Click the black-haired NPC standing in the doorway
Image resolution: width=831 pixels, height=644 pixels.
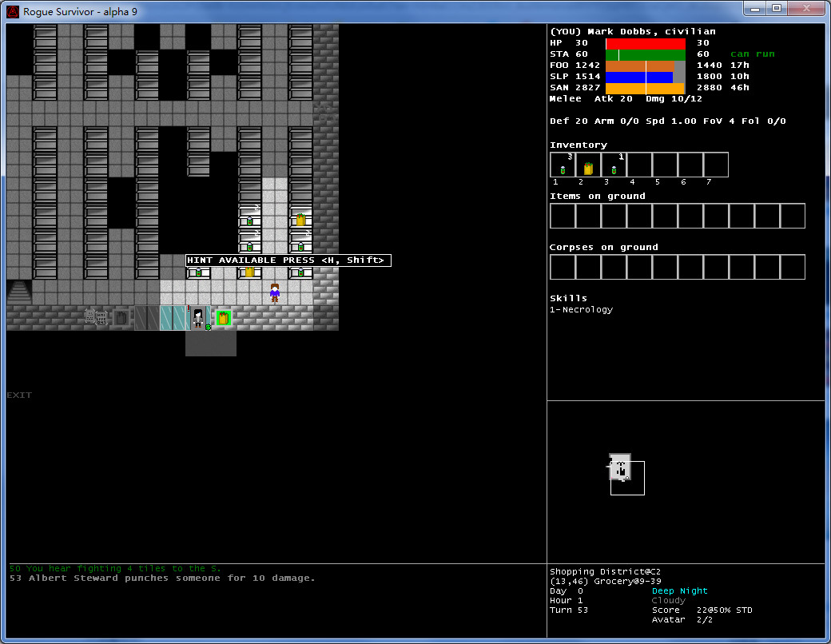pyautogui.click(x=198, y=317)
